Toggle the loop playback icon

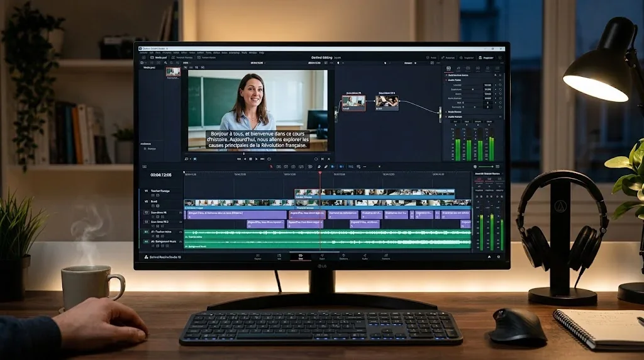click(269, 159)
